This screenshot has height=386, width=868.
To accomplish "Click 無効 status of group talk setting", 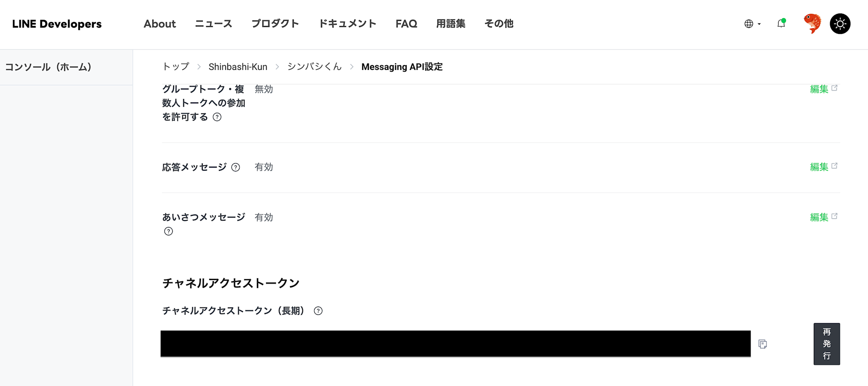I will tap(264, 89).
